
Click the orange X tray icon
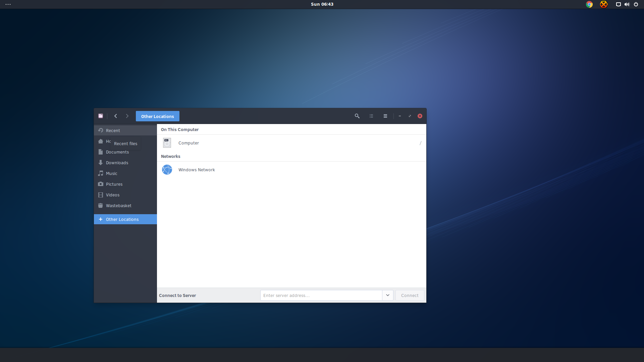coord(604,4)
